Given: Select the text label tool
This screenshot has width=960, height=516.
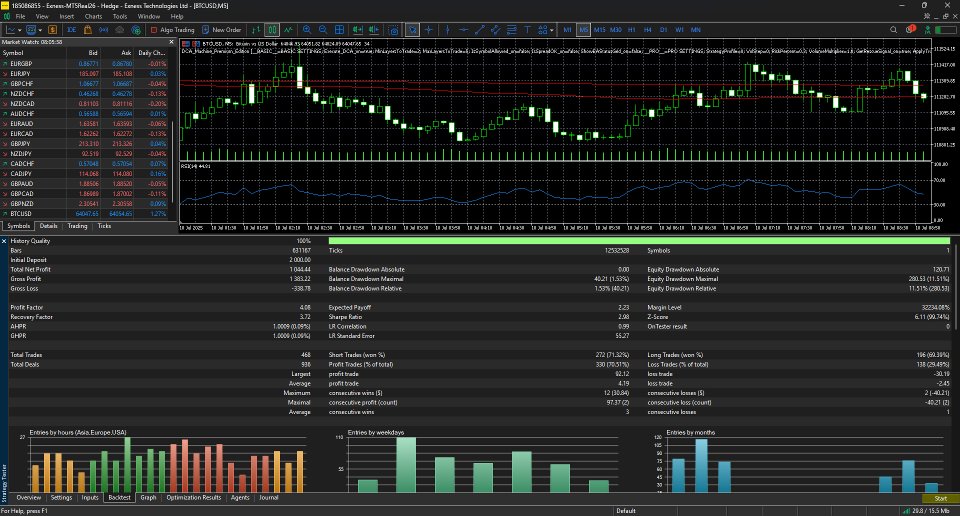Looking at the screenshot, I should click(x=527, y=29).
